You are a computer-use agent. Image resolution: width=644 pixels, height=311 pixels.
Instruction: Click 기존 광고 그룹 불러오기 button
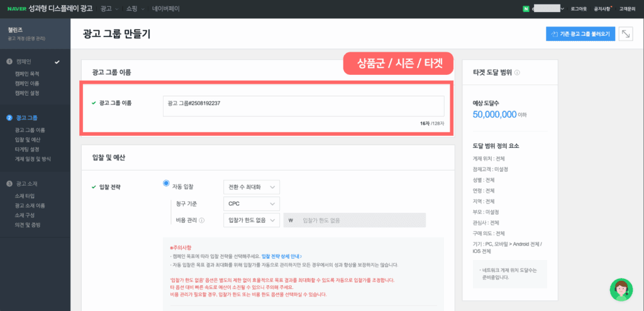pyautogui.click(x=580, y=34)
